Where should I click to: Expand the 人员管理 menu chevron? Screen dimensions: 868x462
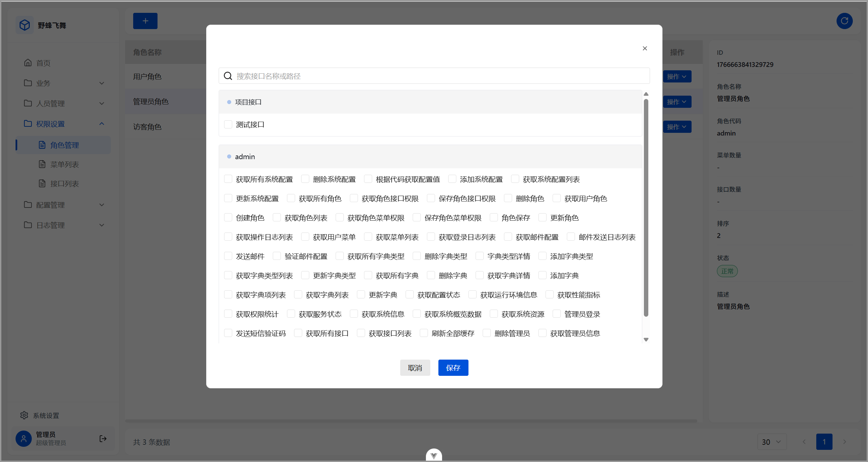click(102, 103)
